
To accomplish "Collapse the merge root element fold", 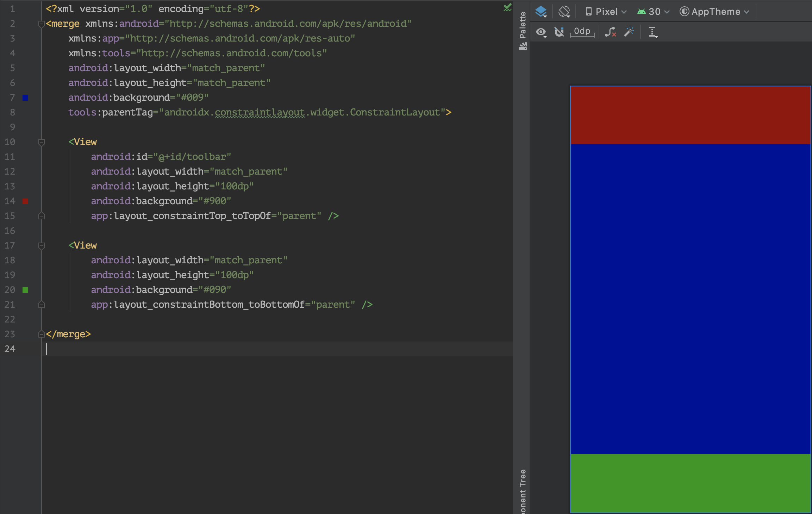I will coord(42,23).
